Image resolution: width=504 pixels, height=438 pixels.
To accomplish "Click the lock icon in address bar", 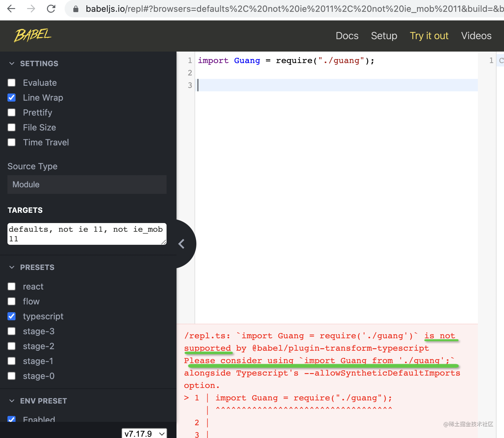I will pyautogui.click(x=76, y=9).
